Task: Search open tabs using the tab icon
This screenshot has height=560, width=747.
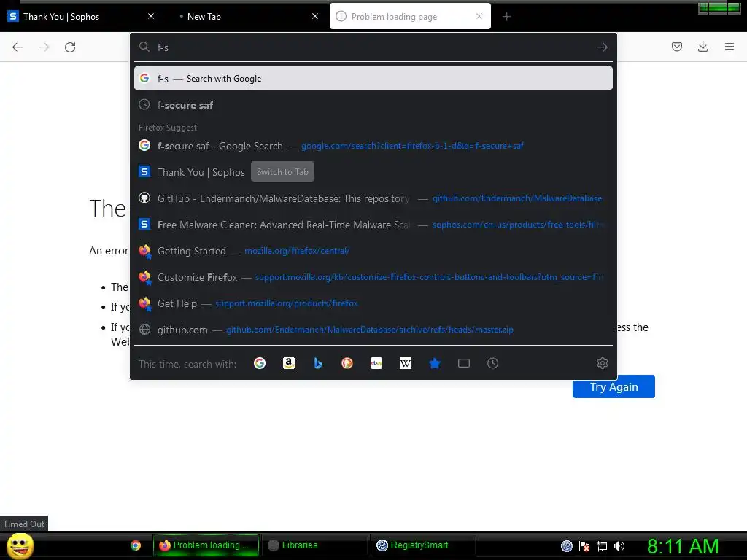Action: (x=464, y=363)
